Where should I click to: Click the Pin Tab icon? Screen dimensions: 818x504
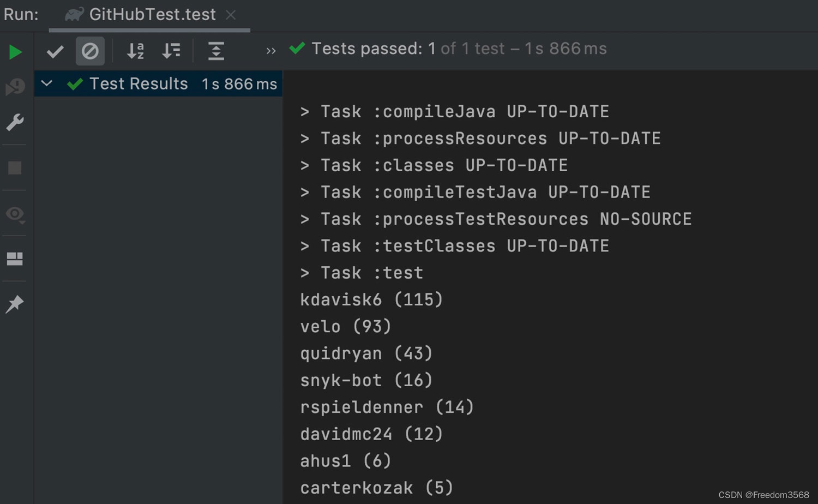click(15, 304)
